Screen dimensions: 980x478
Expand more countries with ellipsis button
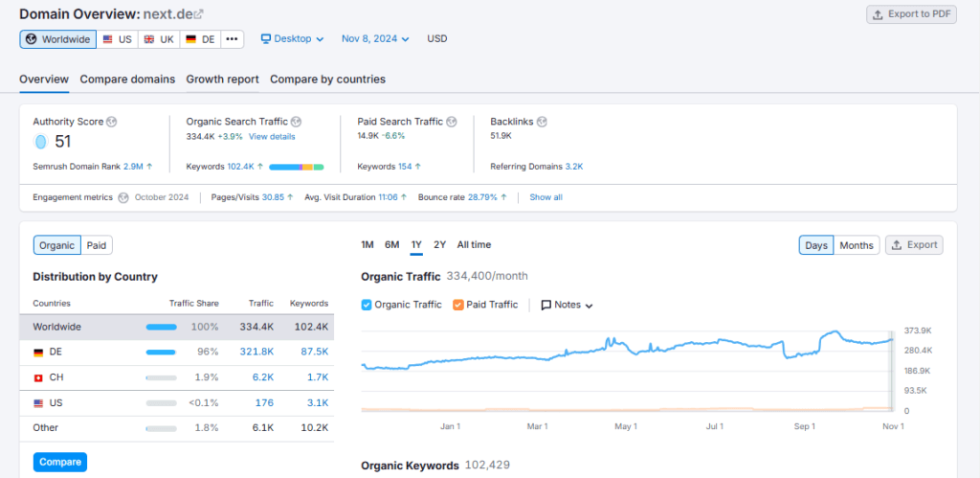[232, 39]
